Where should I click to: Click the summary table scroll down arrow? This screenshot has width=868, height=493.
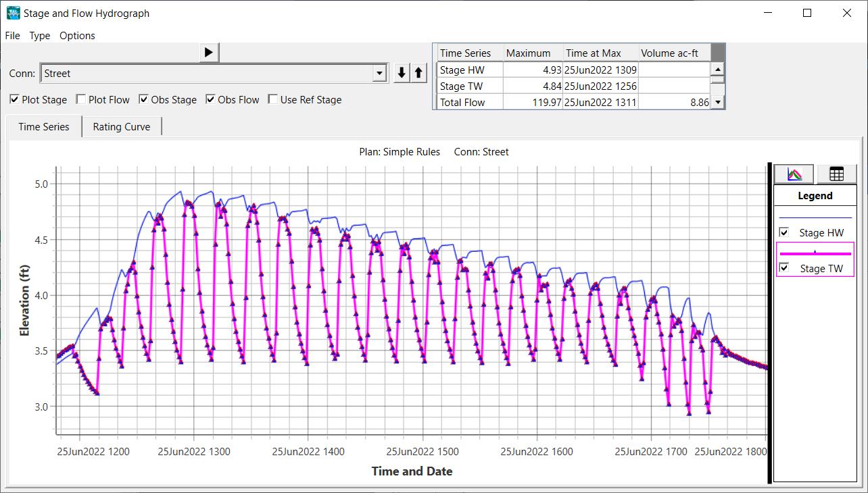pyautogui.click(x=718, y=102)
